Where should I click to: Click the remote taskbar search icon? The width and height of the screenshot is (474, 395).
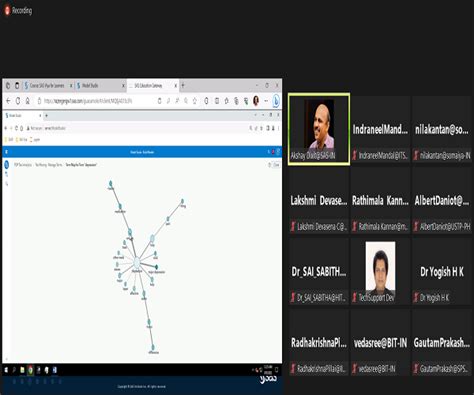pyautogui.click(x=14, y=370)
